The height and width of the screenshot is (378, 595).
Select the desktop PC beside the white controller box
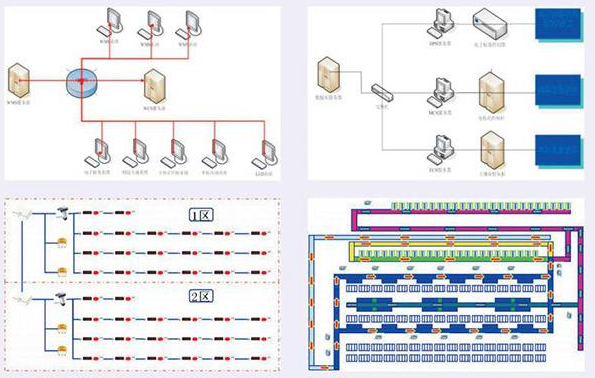pyautogui.click(x=440, y=24)
